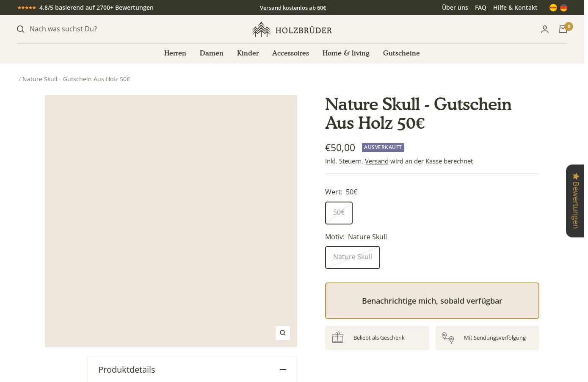The image size is (588, 382).
Task: Click the shipment tracking icon
Action: (448, 338)
